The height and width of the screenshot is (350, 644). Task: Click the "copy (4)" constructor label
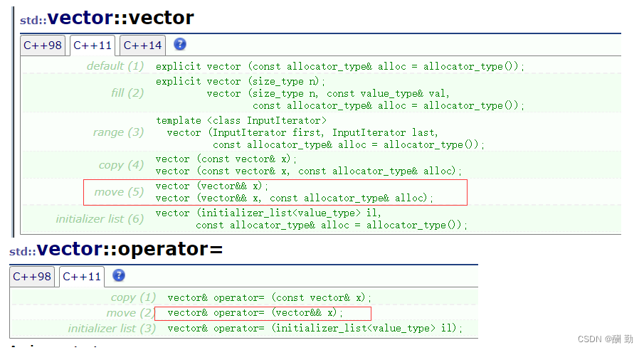click(121, 165)
